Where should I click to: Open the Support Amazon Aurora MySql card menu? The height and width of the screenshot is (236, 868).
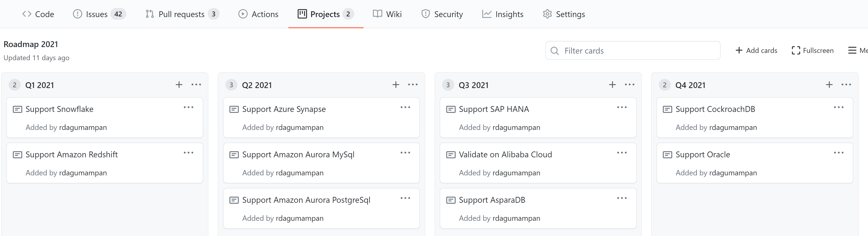[x=405, y=153]
